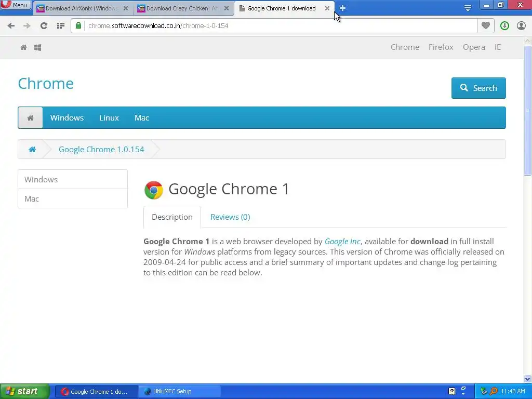Click the green padlock security icon

78,25
